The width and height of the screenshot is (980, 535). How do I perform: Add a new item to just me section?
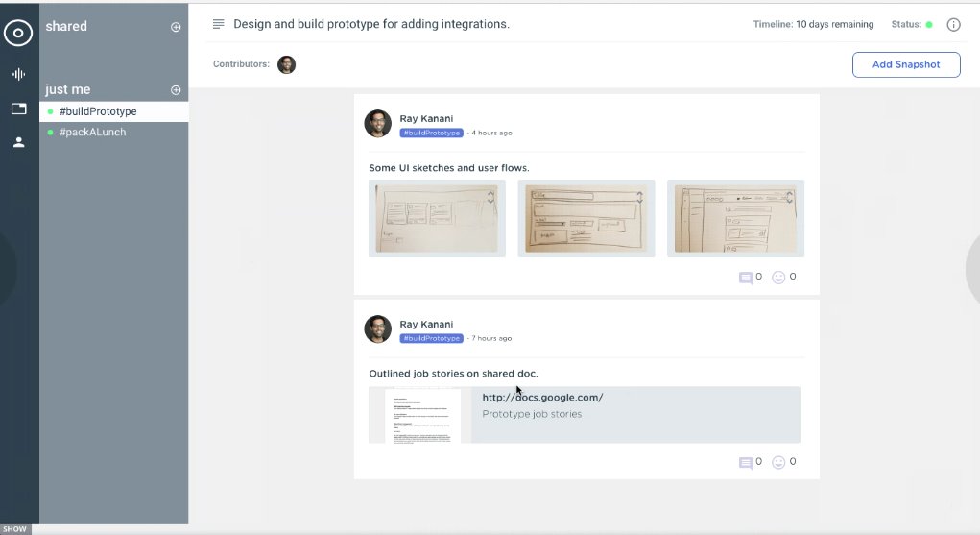coord(176,90)
